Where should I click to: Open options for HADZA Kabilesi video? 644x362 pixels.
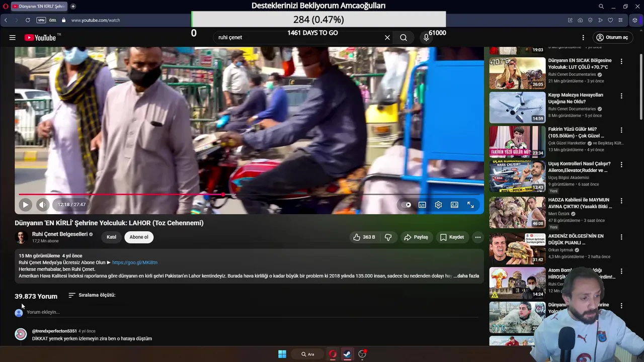(621, 201)
